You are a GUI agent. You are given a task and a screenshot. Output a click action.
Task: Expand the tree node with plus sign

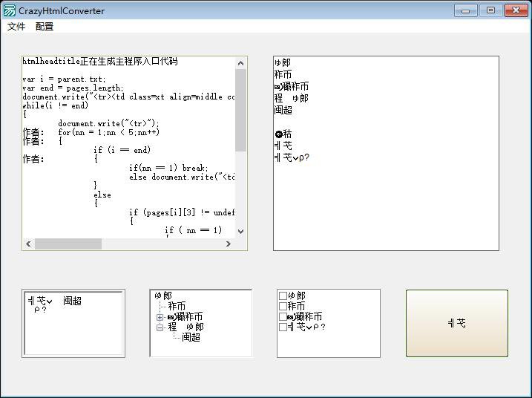(x=160, y=317)
